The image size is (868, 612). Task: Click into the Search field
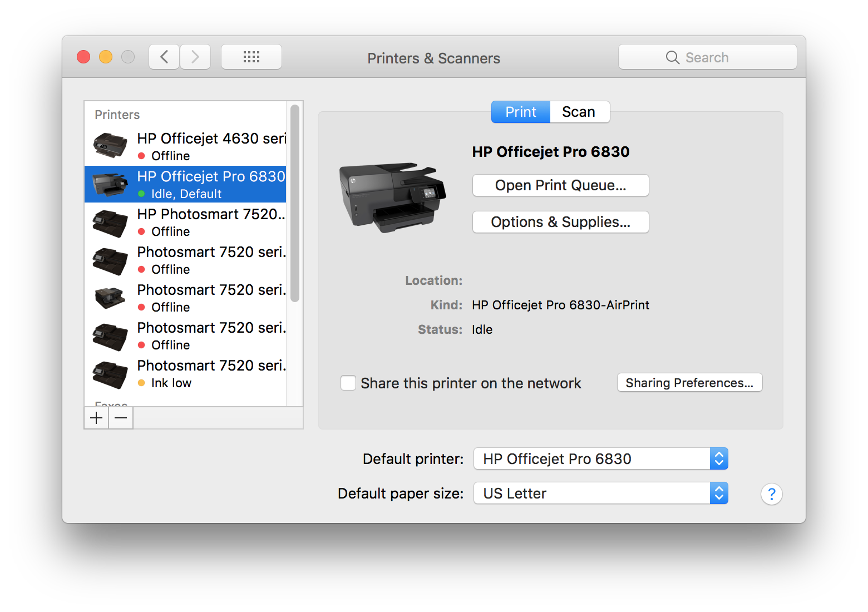click(708, 57)
